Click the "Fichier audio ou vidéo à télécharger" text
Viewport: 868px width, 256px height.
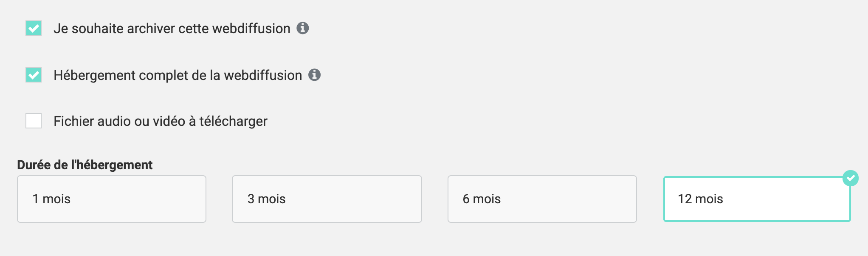[160, 121]
